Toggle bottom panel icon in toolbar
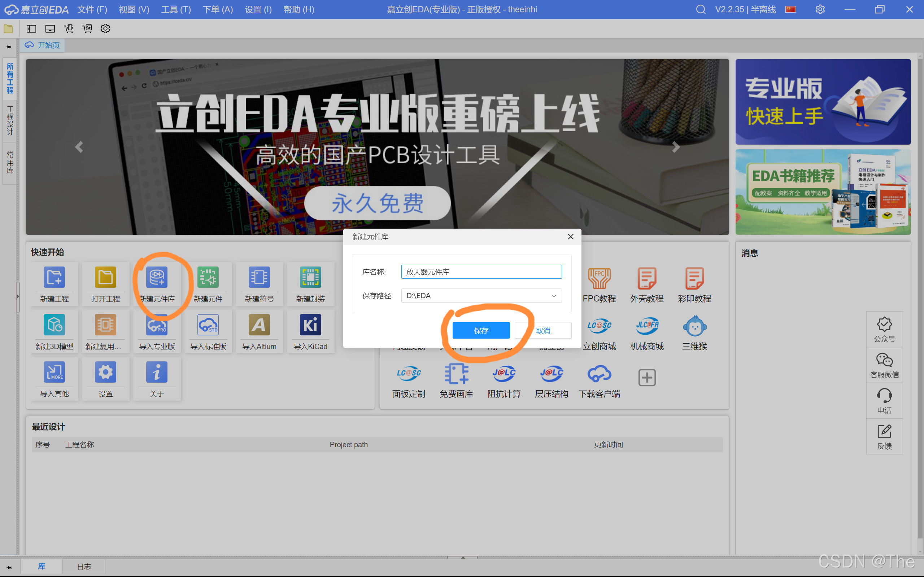924x577 pixels. pos(50,28)
